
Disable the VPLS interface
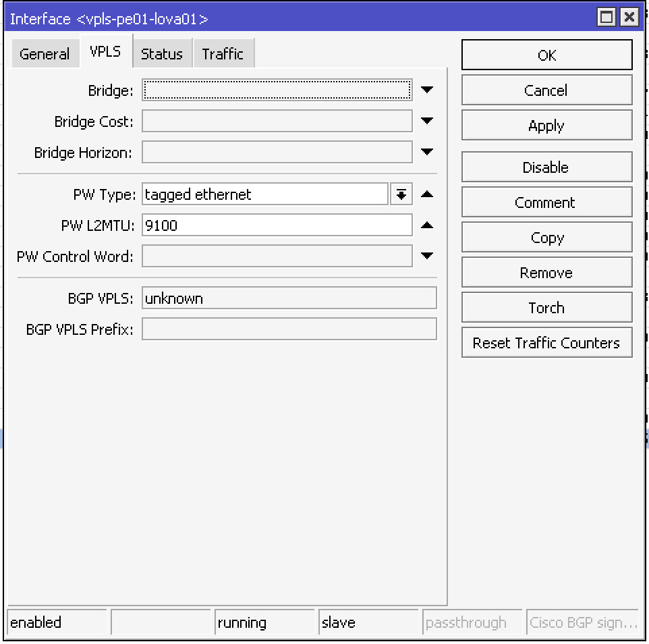(x=546, y=167)
